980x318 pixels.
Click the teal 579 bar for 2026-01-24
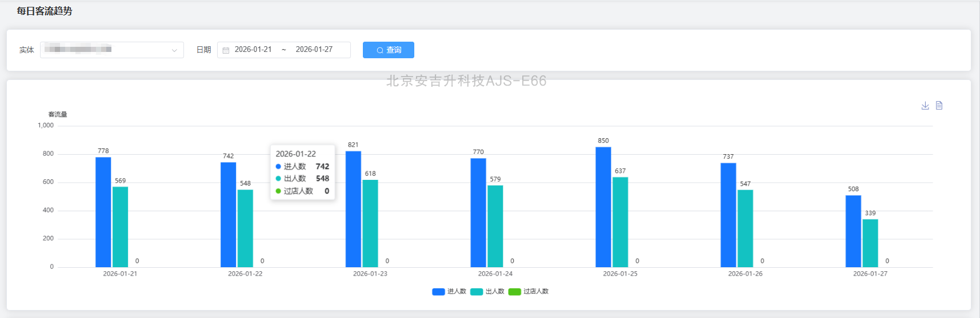(x=495, y=226)
